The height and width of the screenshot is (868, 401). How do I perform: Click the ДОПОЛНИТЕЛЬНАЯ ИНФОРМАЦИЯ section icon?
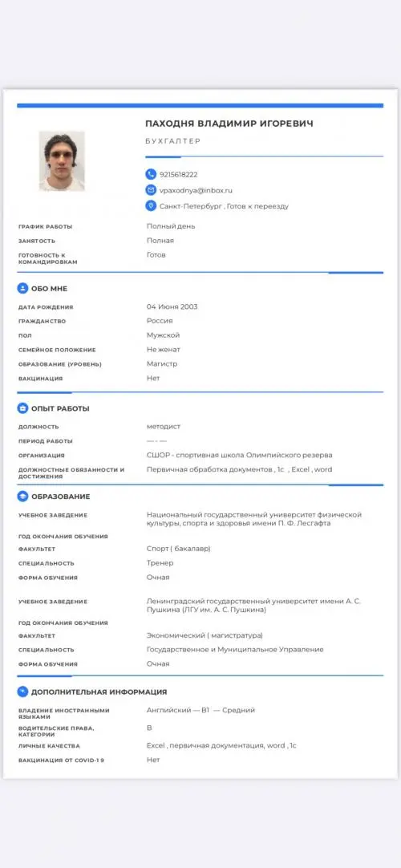(22, 692)
